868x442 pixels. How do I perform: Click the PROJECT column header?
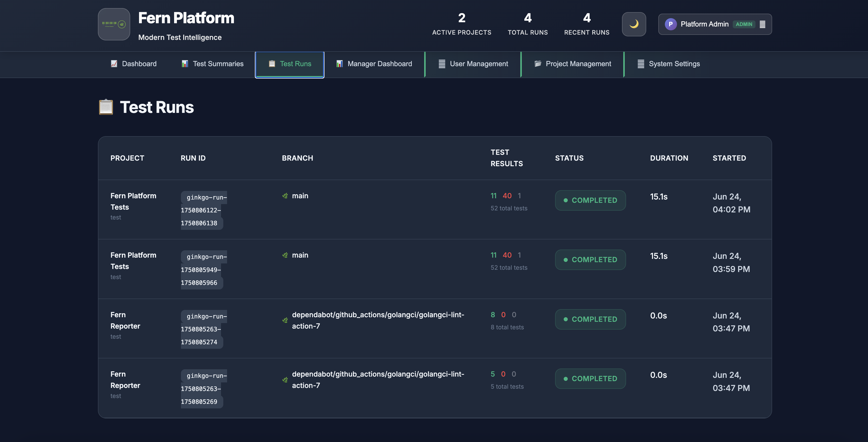[127, 158]
